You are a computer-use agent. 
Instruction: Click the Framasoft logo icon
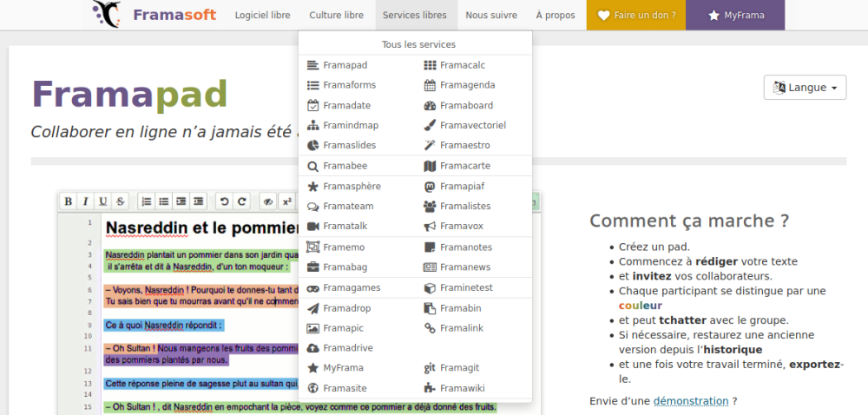[x=106, y=15]
